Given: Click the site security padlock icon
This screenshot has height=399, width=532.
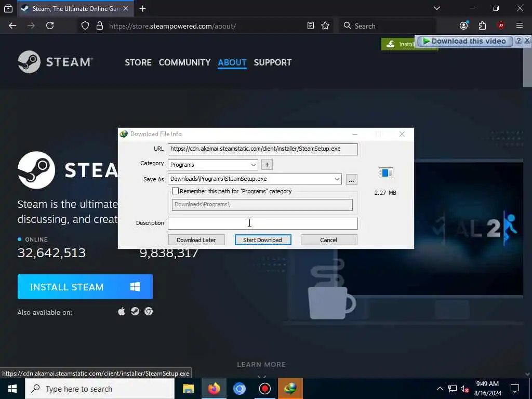Looking at the screenshot, I should coord(99,26).
